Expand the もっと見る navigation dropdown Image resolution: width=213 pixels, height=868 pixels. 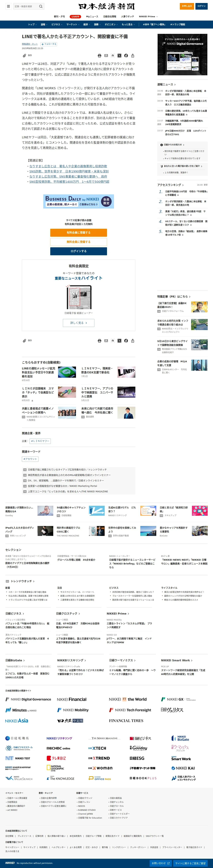[x=128, y=25]
